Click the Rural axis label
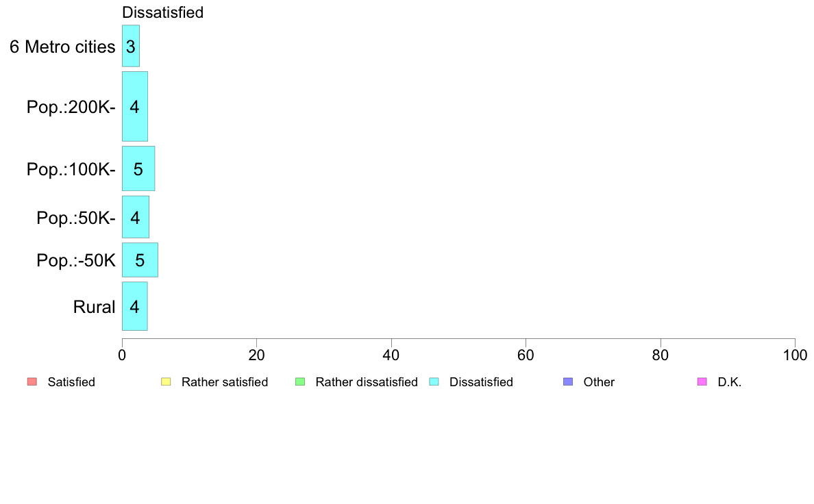Screen dimensions: 814x504 [94, 307]
